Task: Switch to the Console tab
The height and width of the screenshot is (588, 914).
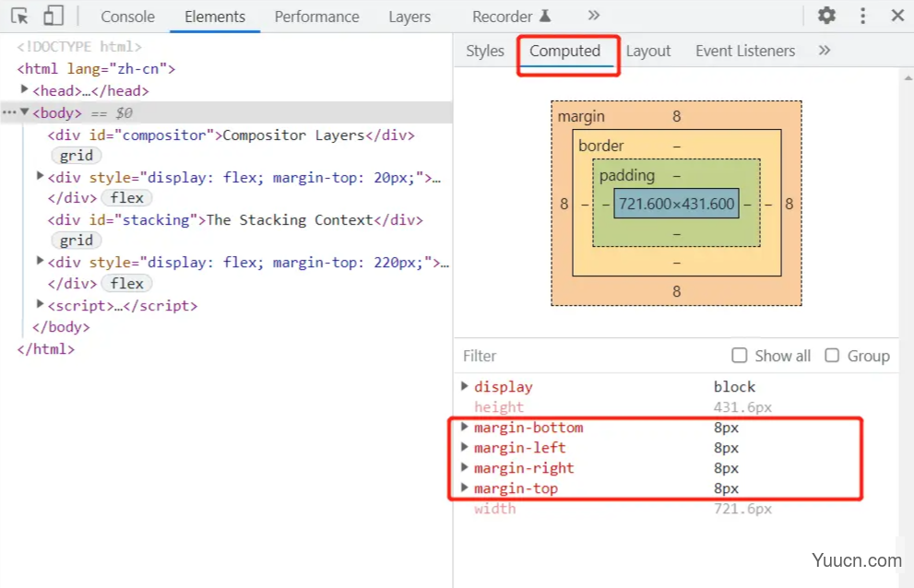Action: pyautogui.click(x=127, y=17)
